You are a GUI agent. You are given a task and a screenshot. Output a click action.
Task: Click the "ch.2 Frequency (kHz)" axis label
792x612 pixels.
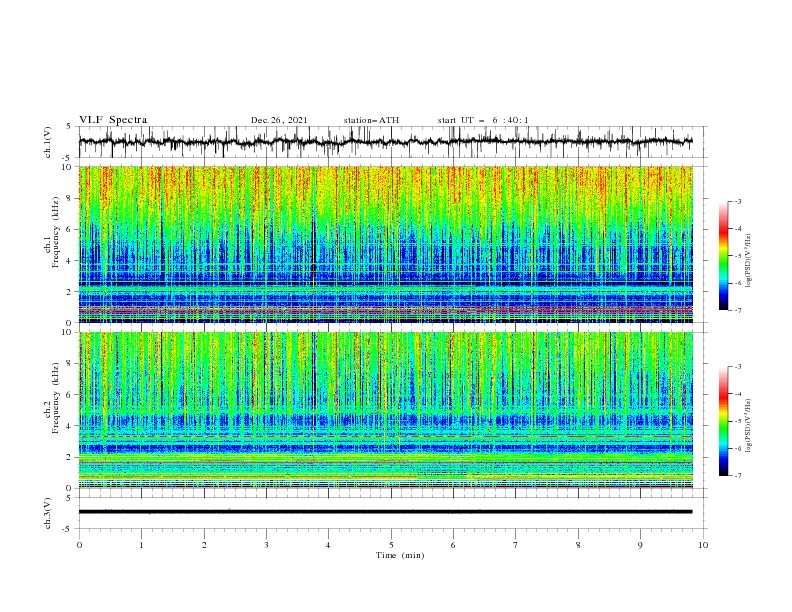tap(52, 398)
